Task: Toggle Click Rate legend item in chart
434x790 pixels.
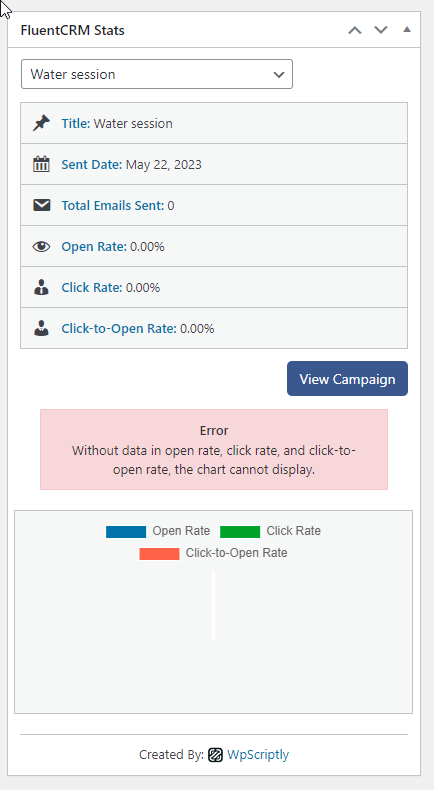Action: (270, 531)
